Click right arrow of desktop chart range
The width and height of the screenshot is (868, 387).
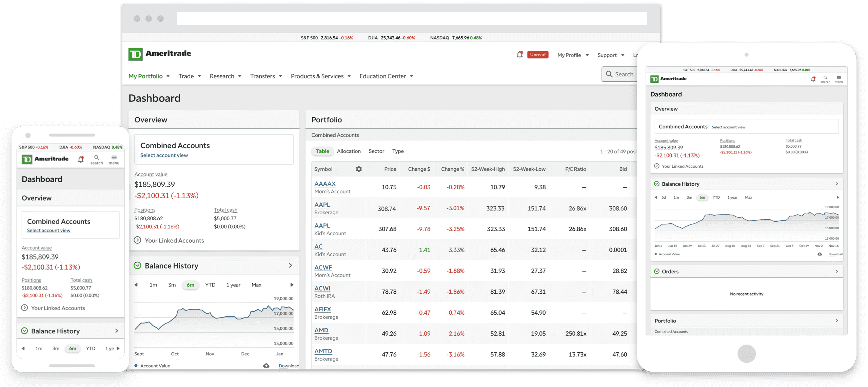[x=292, y=285]
